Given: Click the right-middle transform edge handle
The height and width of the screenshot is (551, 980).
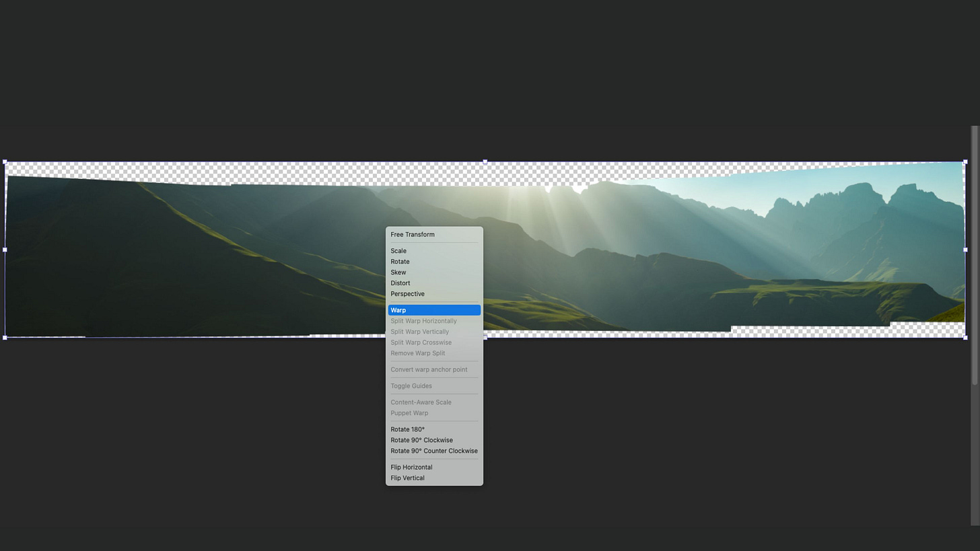Looking at the screenshot, I should [965, 250].
